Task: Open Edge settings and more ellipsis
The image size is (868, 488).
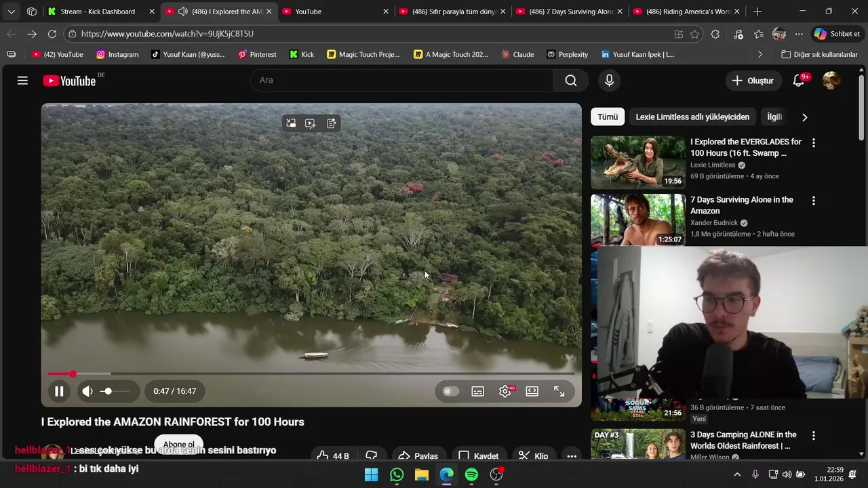Action: coord(799,34)
